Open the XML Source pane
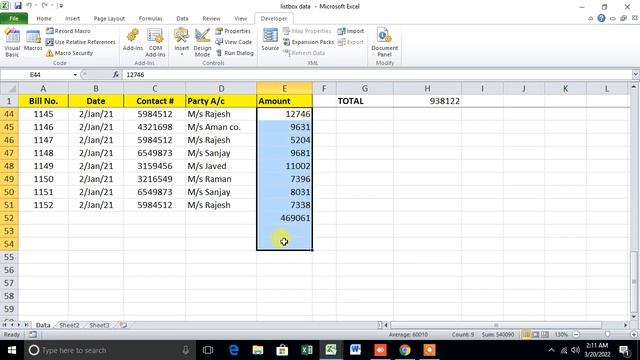The width and height of the screenshot is (640, 360). 270,40
